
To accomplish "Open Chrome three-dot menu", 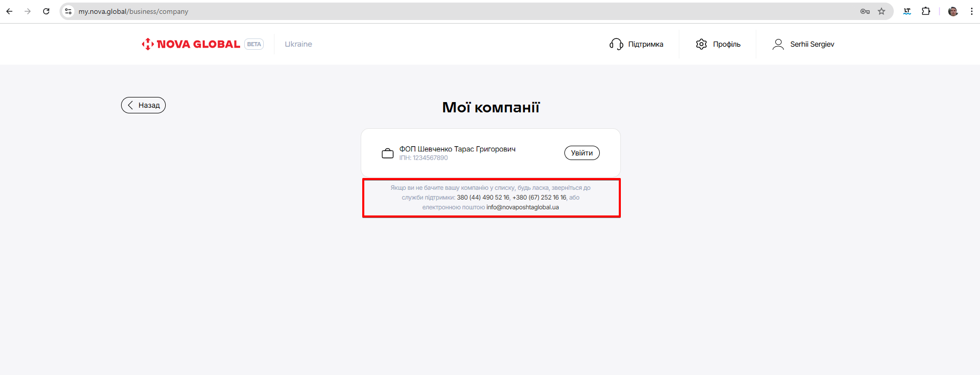I will (x=971, y=11).
